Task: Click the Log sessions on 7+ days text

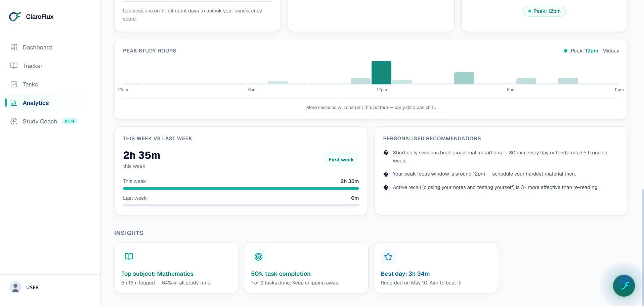Action: click(x=192, y=15)
